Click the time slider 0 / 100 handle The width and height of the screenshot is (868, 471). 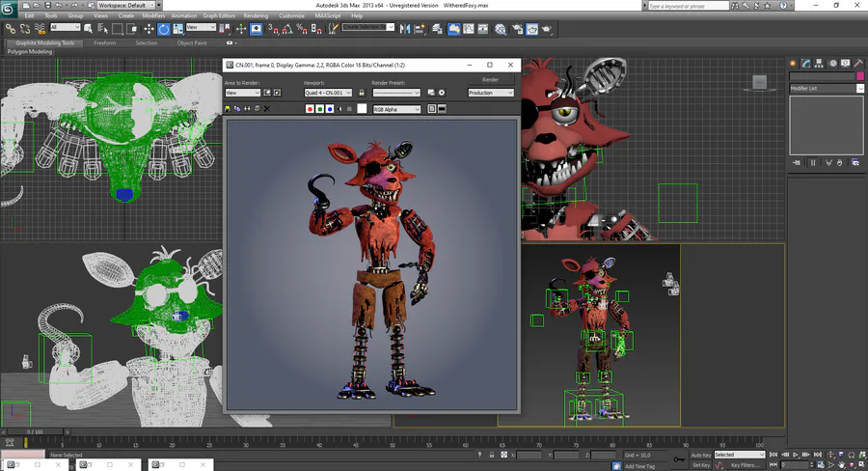(34, 431)
